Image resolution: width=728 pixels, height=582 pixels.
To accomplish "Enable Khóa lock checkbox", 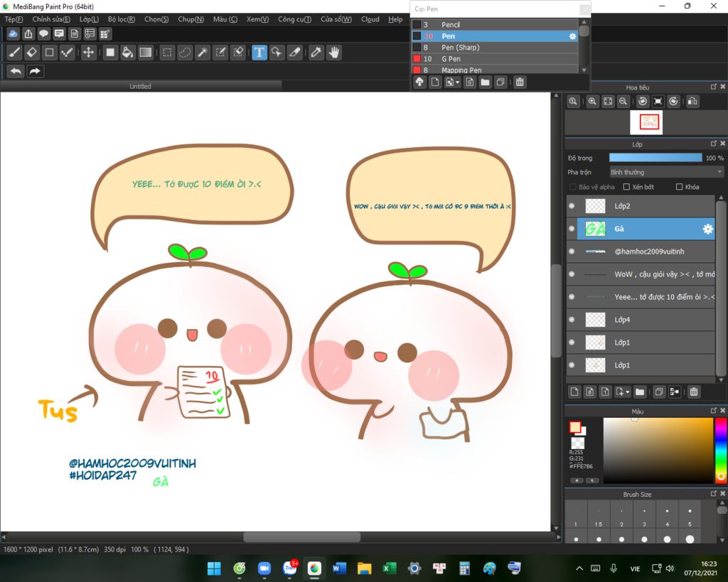I will (x=679, y=187).
